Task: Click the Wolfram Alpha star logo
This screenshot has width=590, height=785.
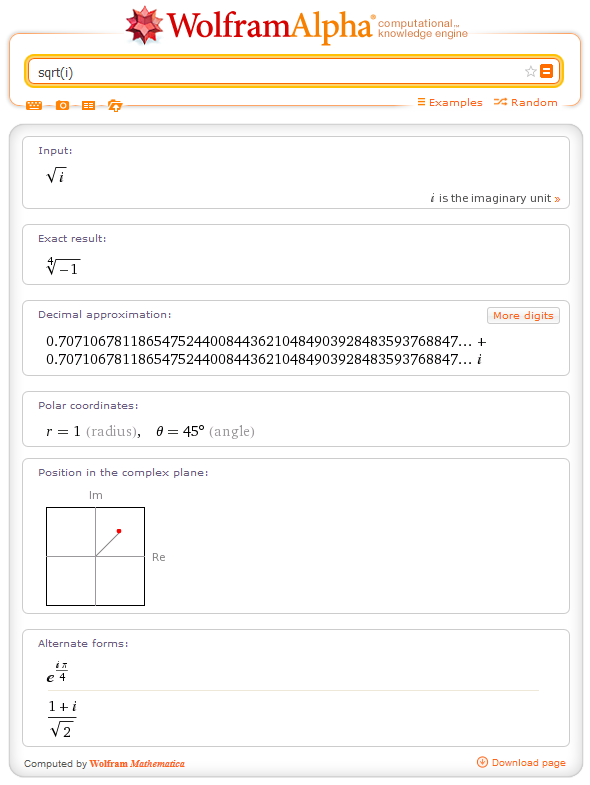Action: click(144, 25)
